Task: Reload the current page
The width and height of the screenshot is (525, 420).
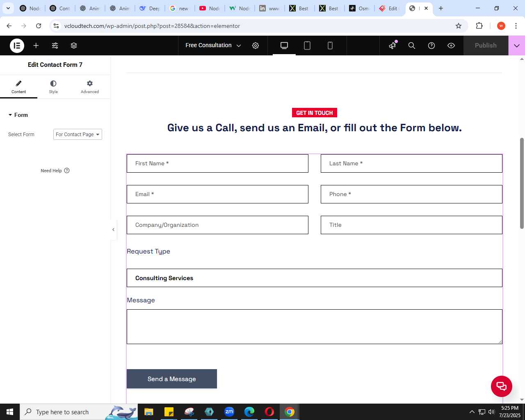Action: tap(39, 26)
